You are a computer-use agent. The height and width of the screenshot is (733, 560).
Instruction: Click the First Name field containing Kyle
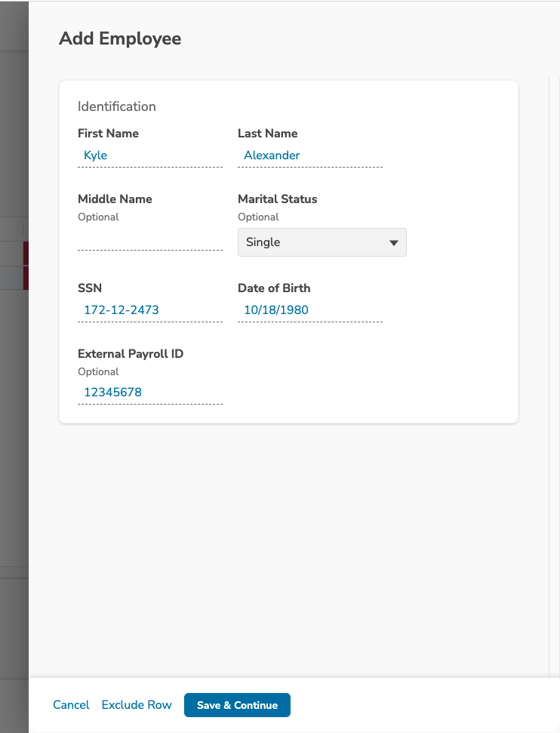[150, 156]
